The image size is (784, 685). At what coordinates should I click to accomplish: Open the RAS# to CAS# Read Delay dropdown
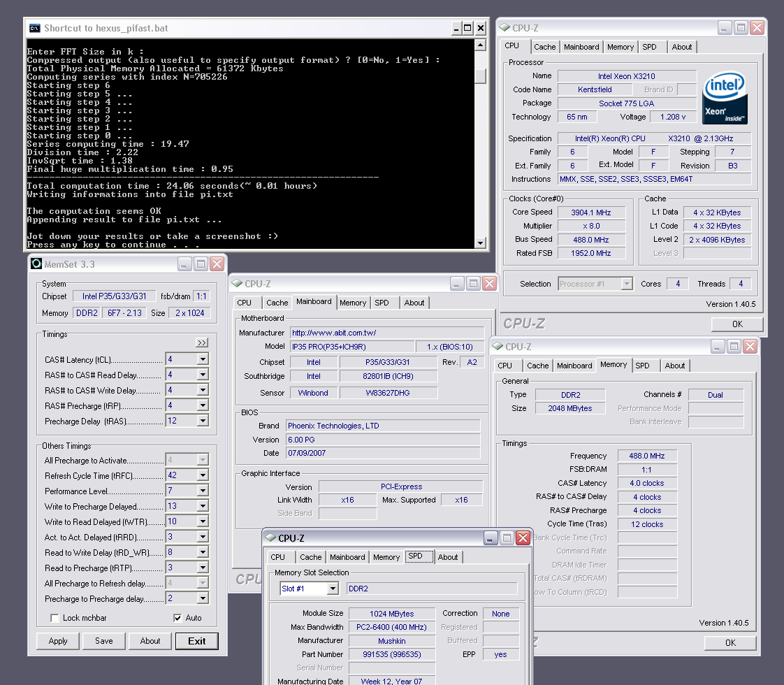coord(203,375)
